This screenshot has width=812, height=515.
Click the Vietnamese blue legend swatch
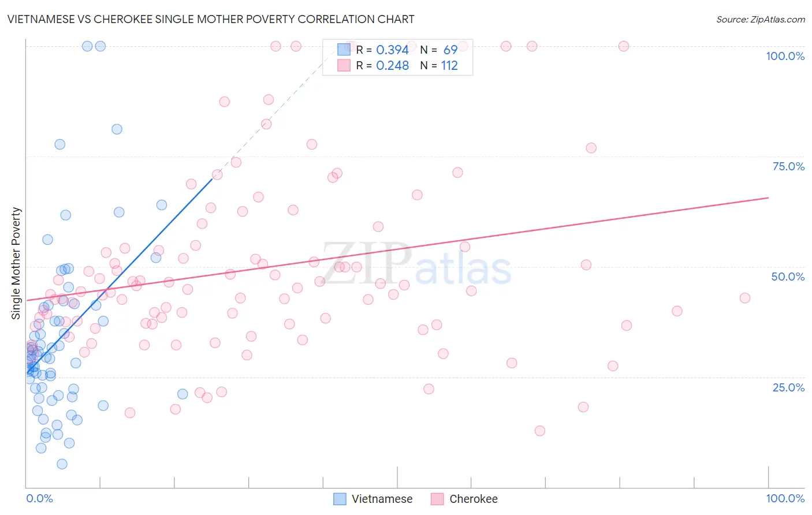pos(340,499)
